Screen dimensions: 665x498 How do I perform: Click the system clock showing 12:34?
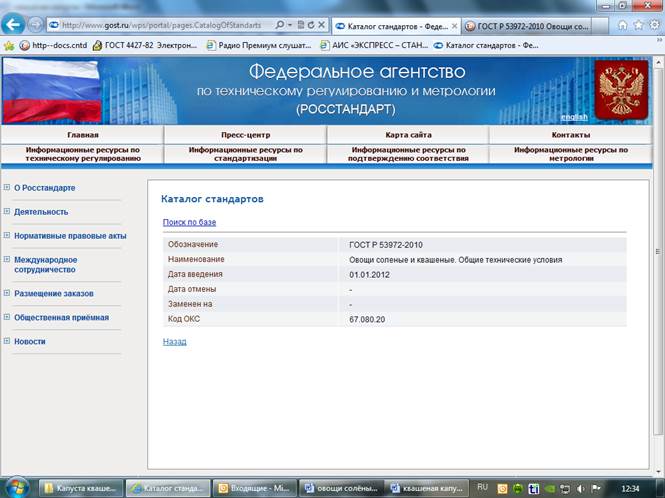[630, 489]
